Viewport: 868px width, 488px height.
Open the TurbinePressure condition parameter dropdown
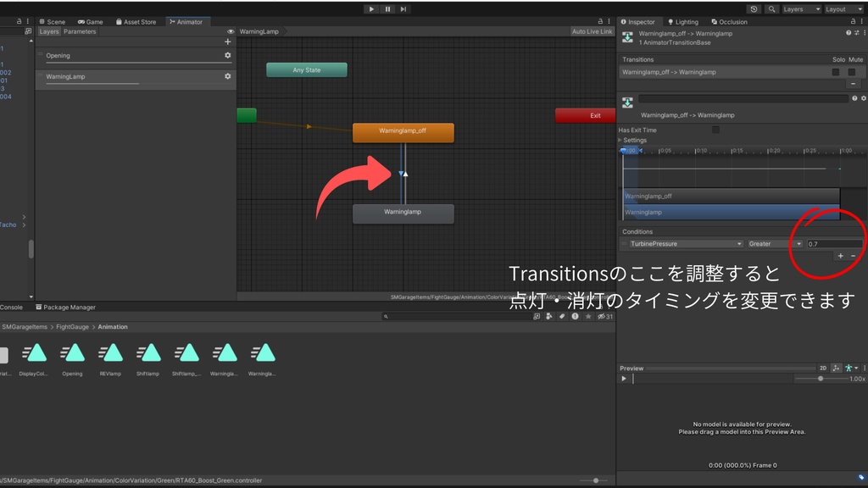point(686,243)
